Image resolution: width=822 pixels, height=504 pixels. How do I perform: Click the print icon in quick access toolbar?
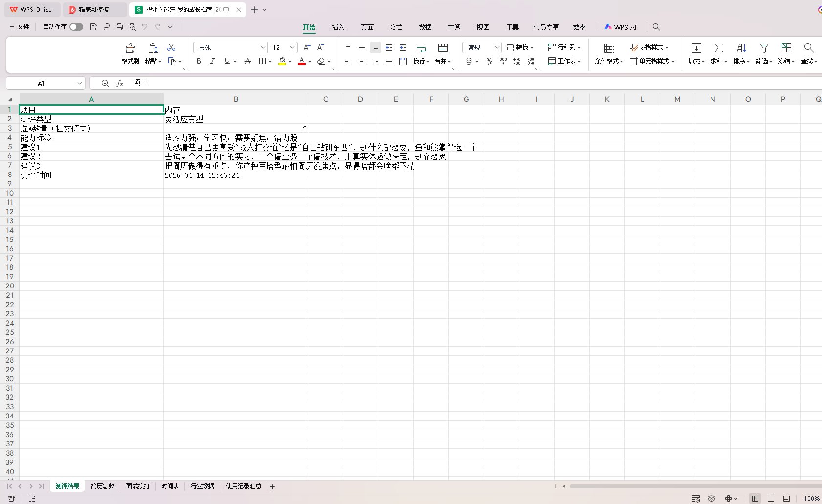click(119, 27)
